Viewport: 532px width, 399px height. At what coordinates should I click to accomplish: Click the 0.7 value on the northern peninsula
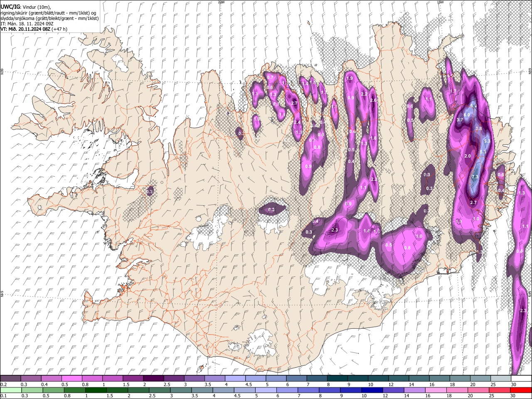pos(270,77)
